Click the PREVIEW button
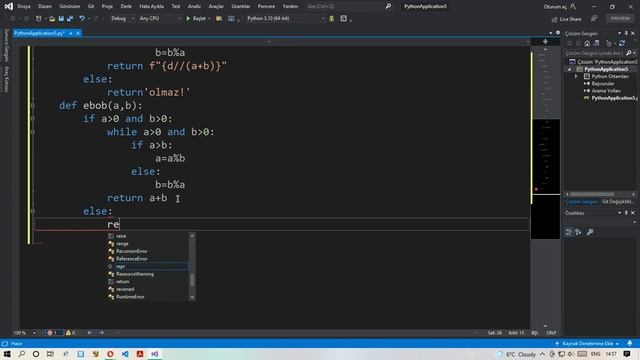Screen dimensions: 640x360 pos(620,19)
